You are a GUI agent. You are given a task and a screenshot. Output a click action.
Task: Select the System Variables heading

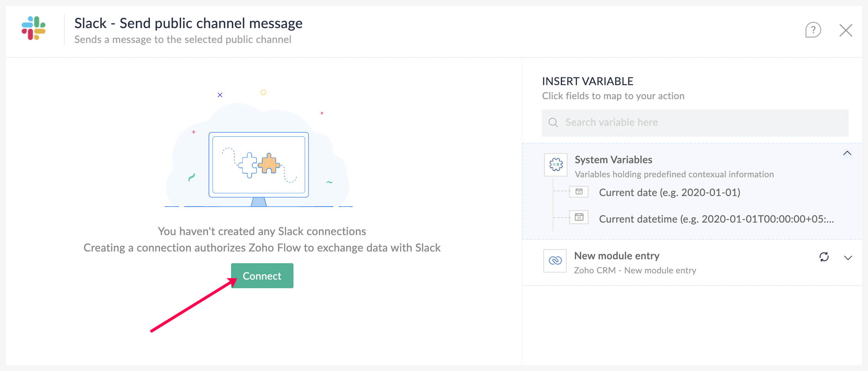(x=613, y=160)
